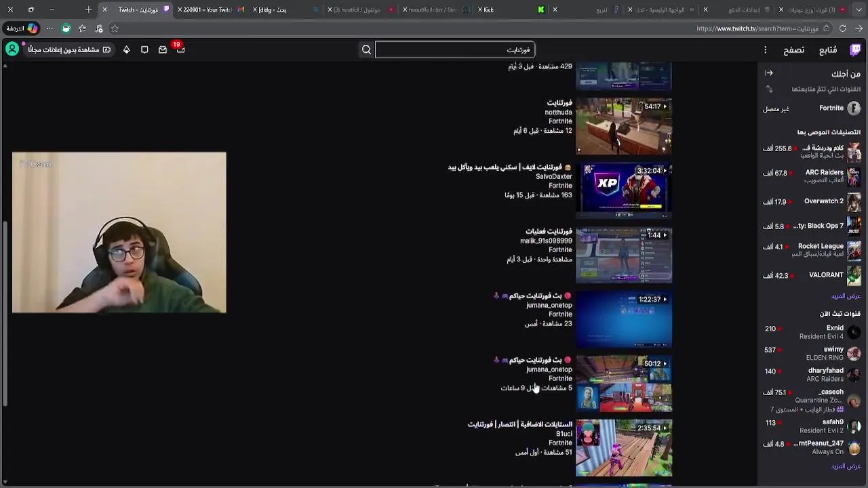Viewport: 868px width, 488px height.
Task: Click the browser forward arrow icon
Action: tap(859, 28)
